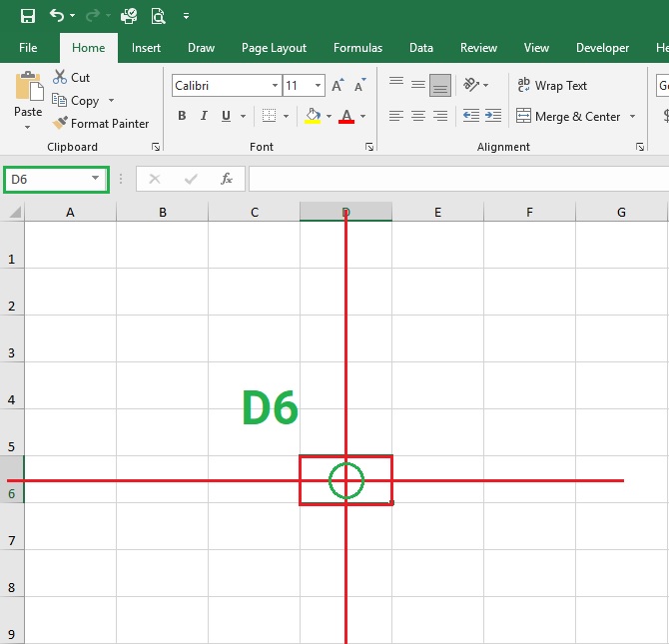Toggle Bold formatting
This screenshot has height=644, width=669.
pos(182,116)
